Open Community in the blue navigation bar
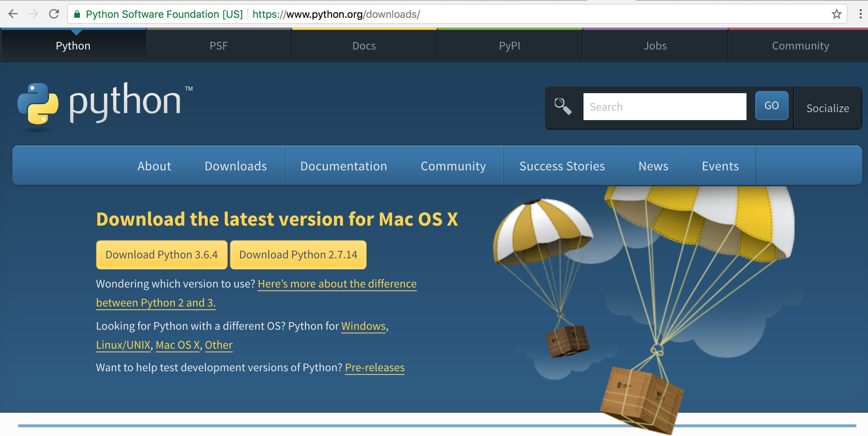868x436 pixels. point(453,166)
